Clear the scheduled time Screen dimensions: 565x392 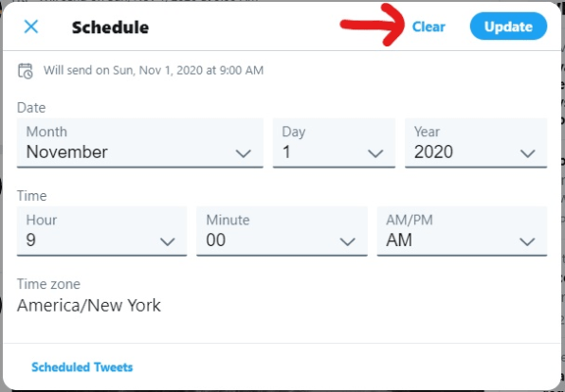pos(428,27)
